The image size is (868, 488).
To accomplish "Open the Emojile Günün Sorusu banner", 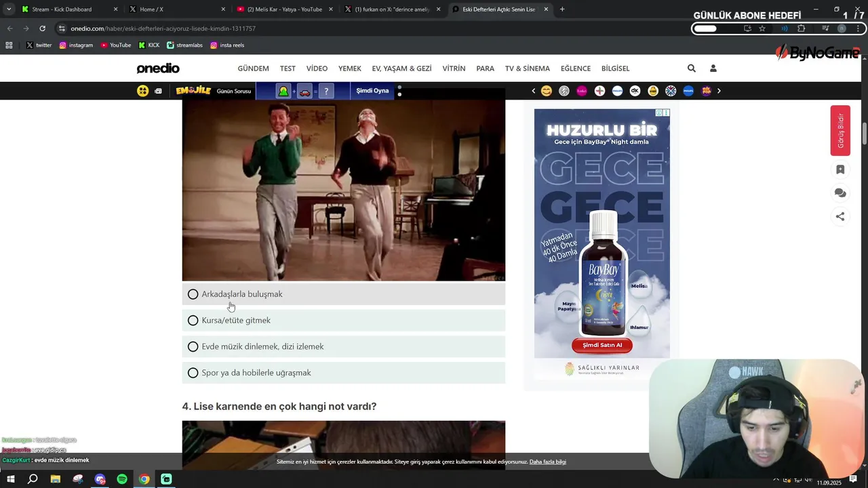I will pyautogui.click(x=213, y=91).
